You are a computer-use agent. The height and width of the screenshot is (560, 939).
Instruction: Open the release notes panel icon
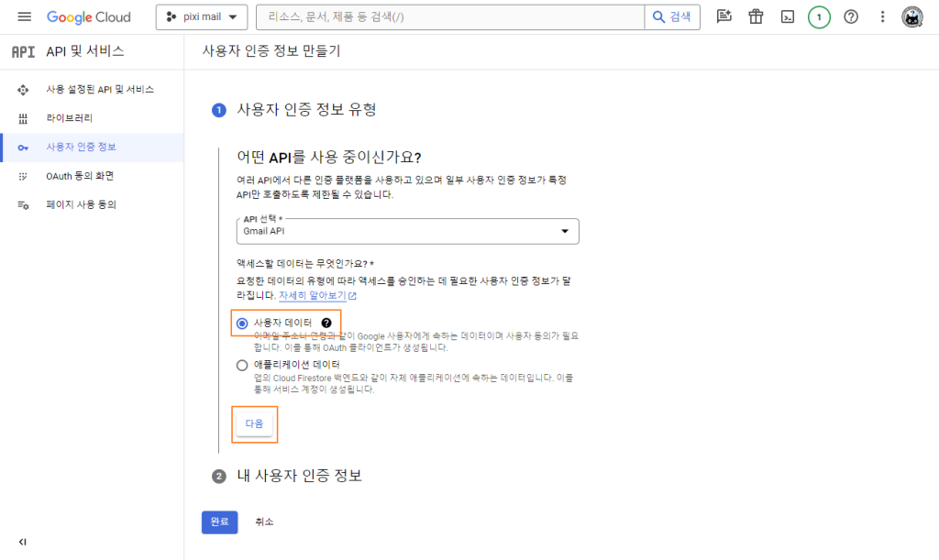coord(724,16)
